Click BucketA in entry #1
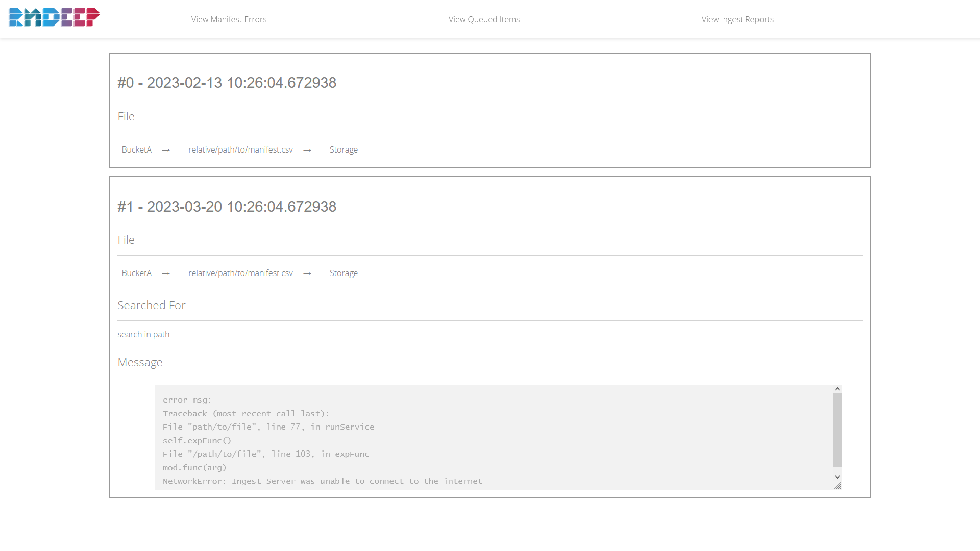 pos(136,273)
